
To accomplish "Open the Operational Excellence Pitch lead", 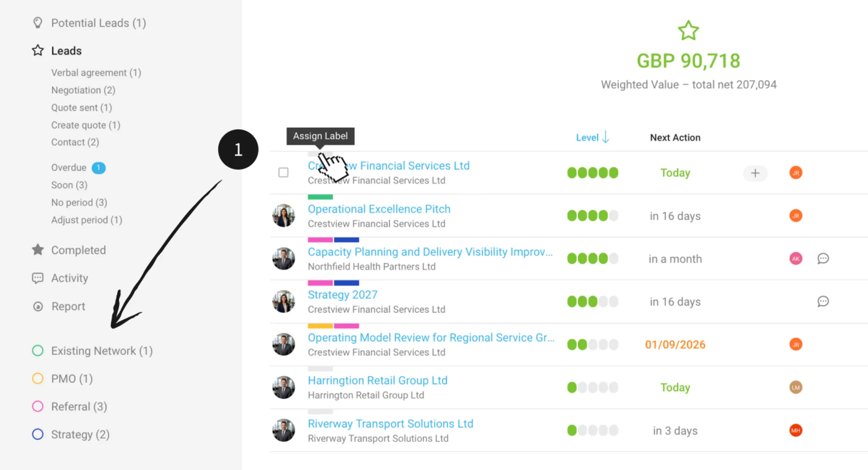I will [x=379, y=209].
